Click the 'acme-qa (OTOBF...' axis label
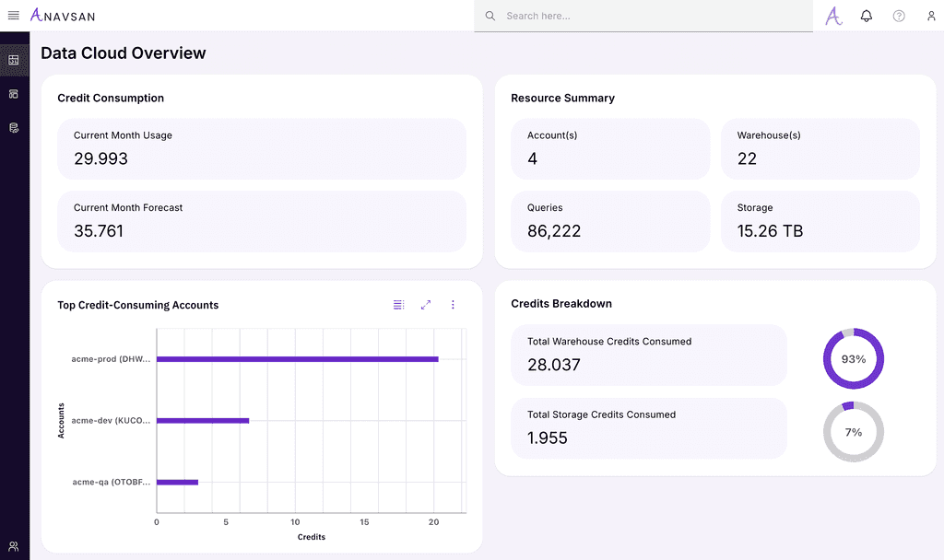This screenshot has width=944, height=560. click(x=112, y=482)
